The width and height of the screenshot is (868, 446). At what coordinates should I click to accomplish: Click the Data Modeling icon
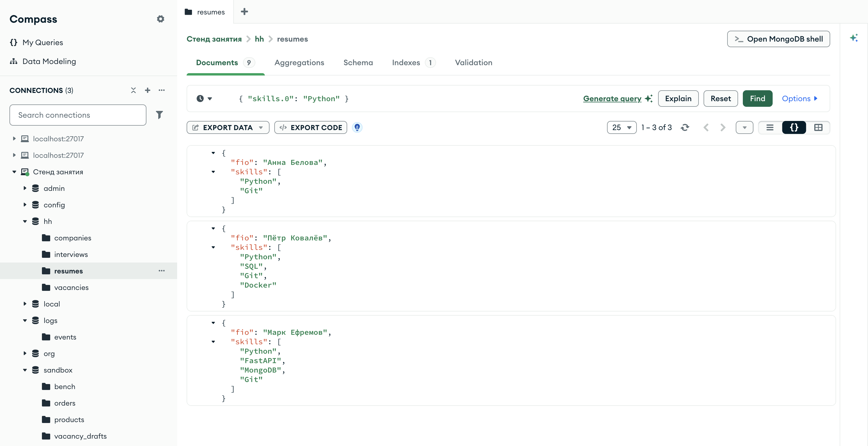click(14, 61)
